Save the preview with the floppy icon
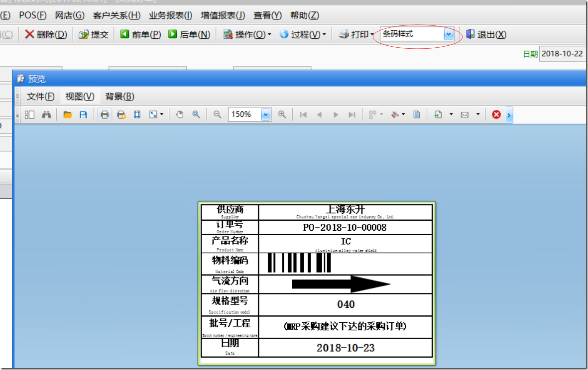The image size is (588, 370). 83,114
